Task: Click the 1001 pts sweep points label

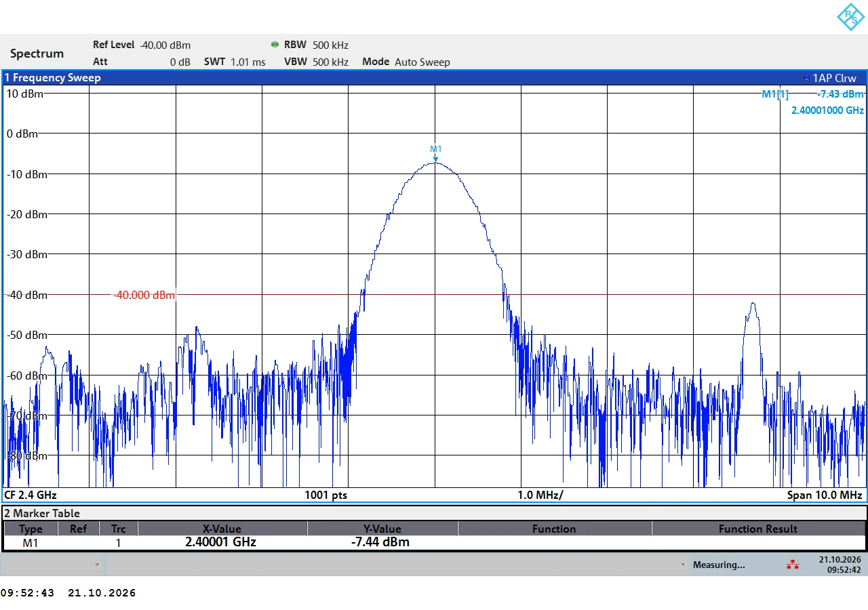Action: click(x=325, y=495)
